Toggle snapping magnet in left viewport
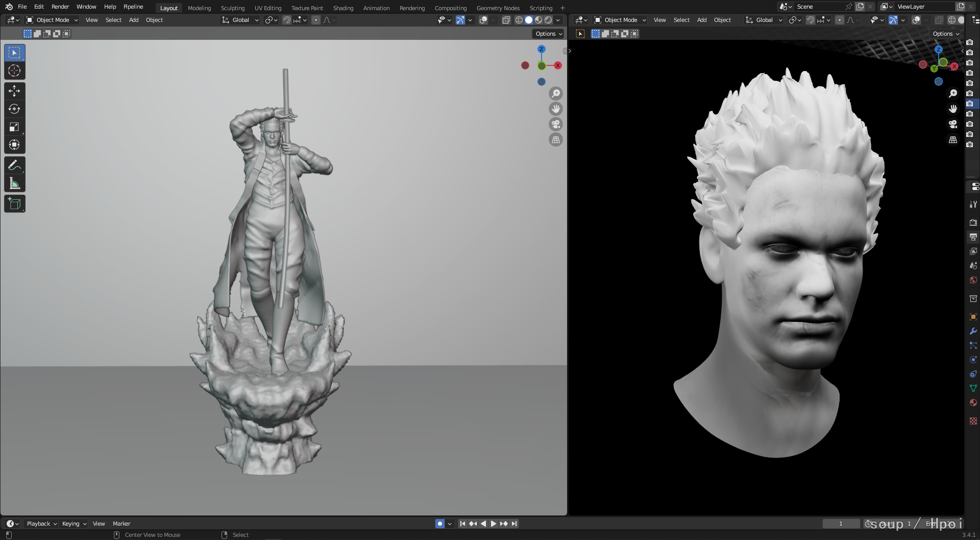 287,20
